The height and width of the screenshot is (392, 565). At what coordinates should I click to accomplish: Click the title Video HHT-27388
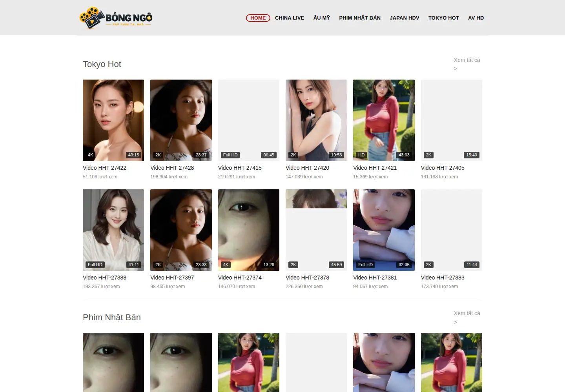pyautogui.click(x=104, y=278)
